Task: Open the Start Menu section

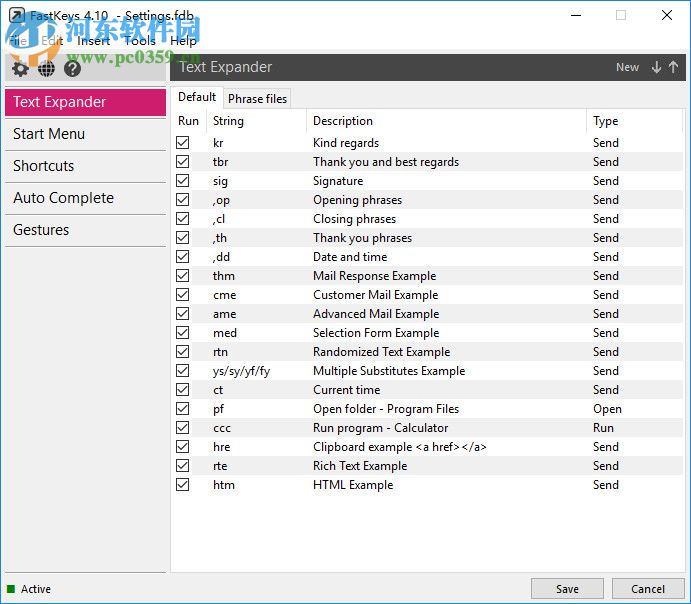Action: 85,134
